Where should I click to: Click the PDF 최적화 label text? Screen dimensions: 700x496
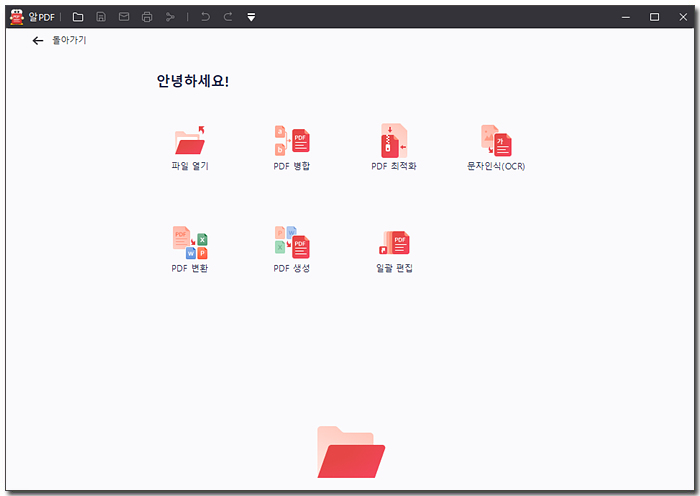(x=394, y=166)
